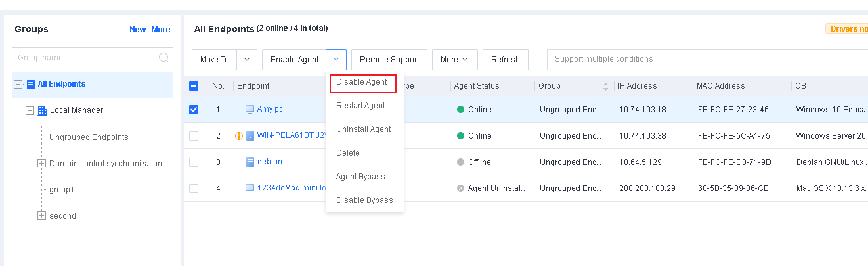Click the warning icon beside WIN-PELA61BTU2V endpoint
This screenshot has height=266, width=868.
[239, 136]
